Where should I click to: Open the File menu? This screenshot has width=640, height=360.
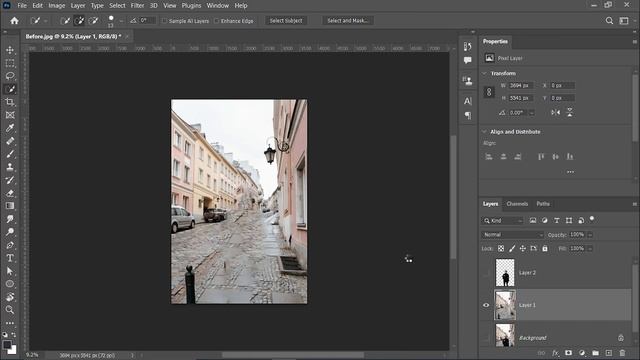[22, 6]
